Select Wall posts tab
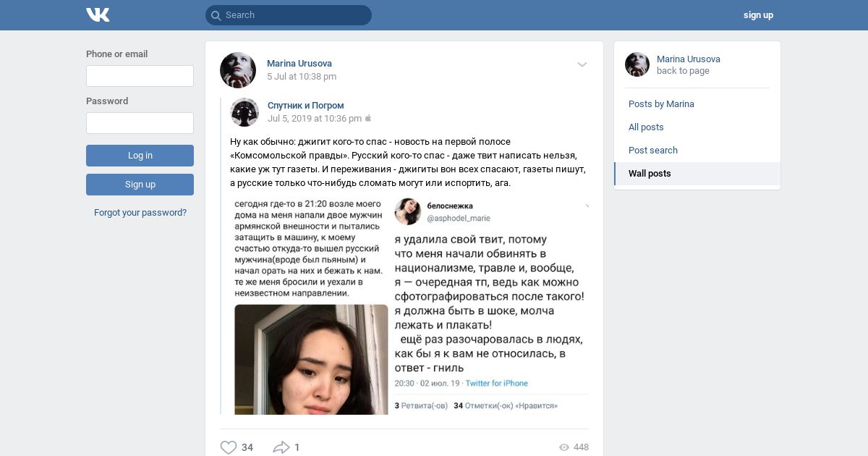868x456 pixels. pyautogui.click(x=697, y=174)
